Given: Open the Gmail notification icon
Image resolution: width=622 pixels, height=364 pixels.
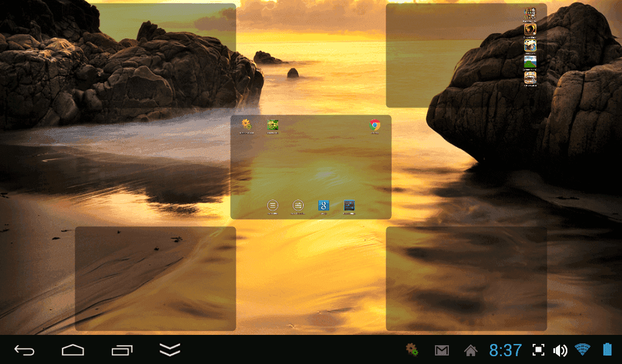Looking at the screenshot, I should pos(442,350).
